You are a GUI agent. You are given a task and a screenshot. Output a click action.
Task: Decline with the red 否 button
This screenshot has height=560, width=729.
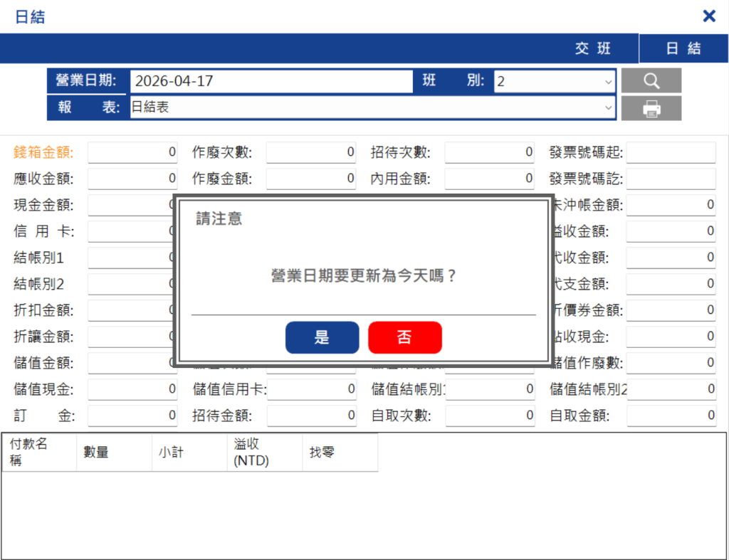[405, 337]
